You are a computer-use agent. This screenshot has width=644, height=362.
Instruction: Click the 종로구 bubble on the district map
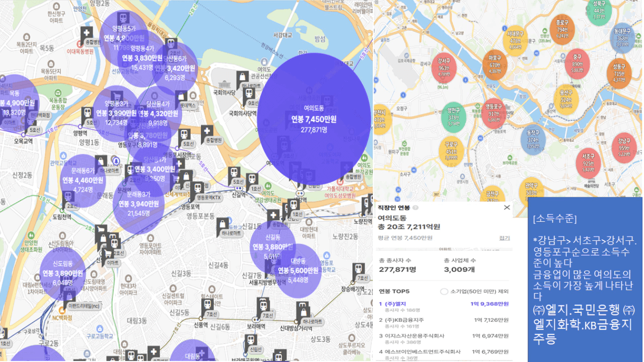(x=562, y=29)
